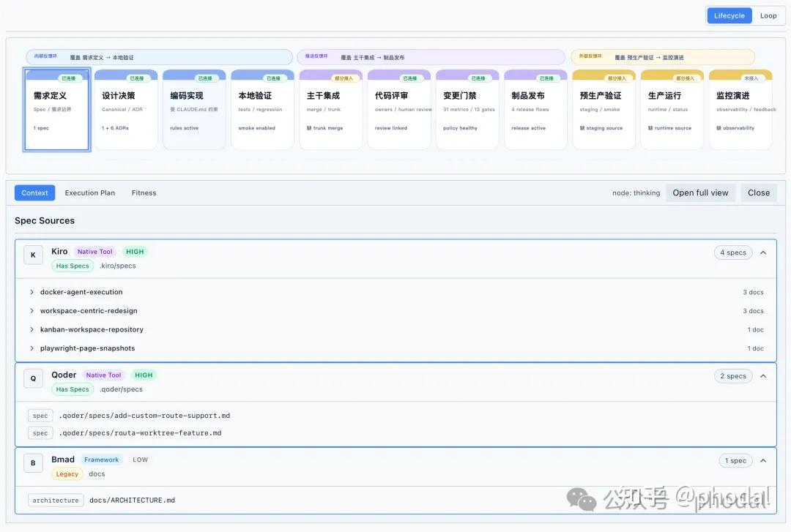Collapse the Kiro spec source section
The image size is (791, 532).
(763, 252)
